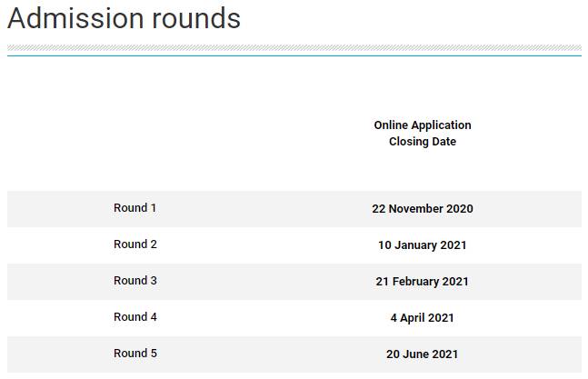The image size is (588, 379).
Task: Click the "10 January 2021" closing date
Action: coord(423,245)
